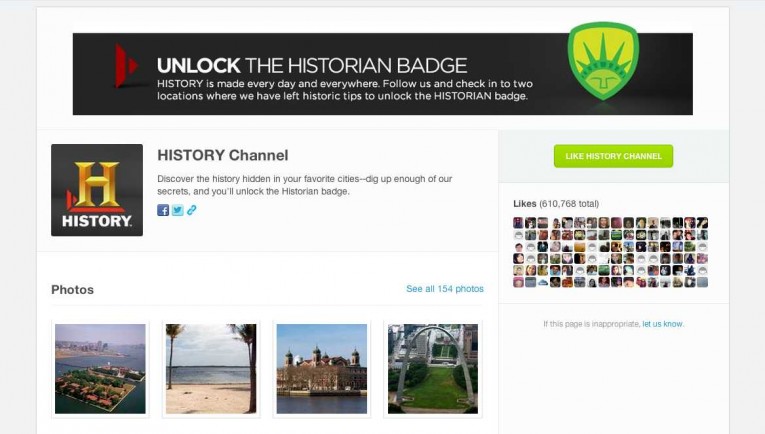The width and height of the screenshot is (765, 434).
Task: Open the Twitter bird icon
Action: click(178, 210)
